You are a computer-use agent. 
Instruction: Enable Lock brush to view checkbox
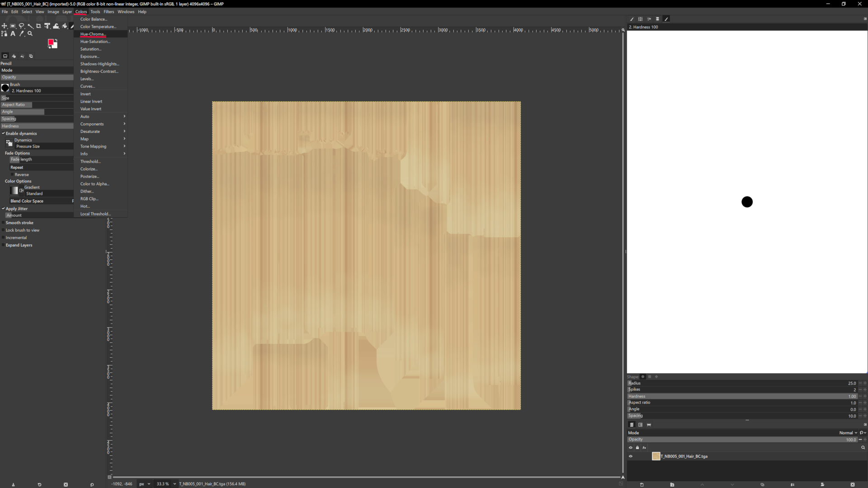tap(3, 230)
